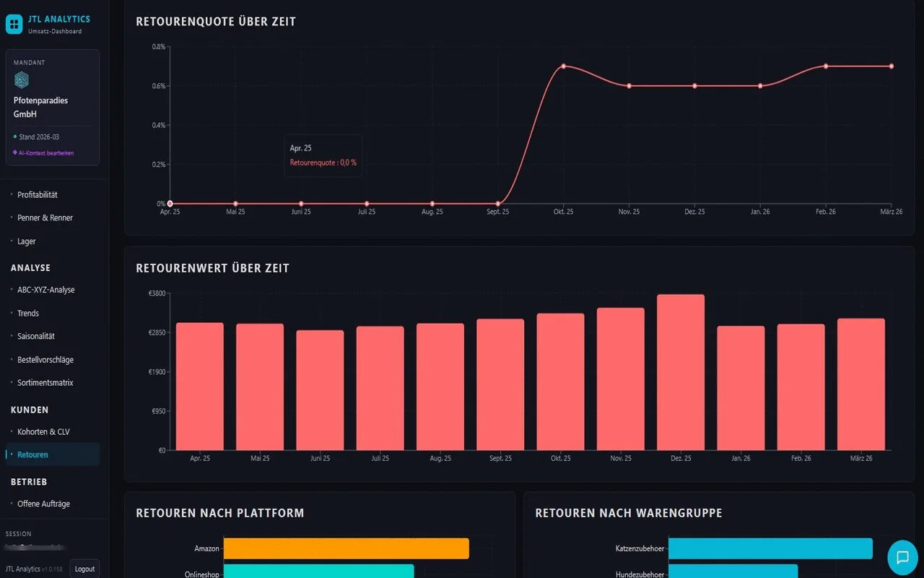The width and height of the screenshot is (924, 578).
Task: Select the active Retouren menu item
Action: 33,455
